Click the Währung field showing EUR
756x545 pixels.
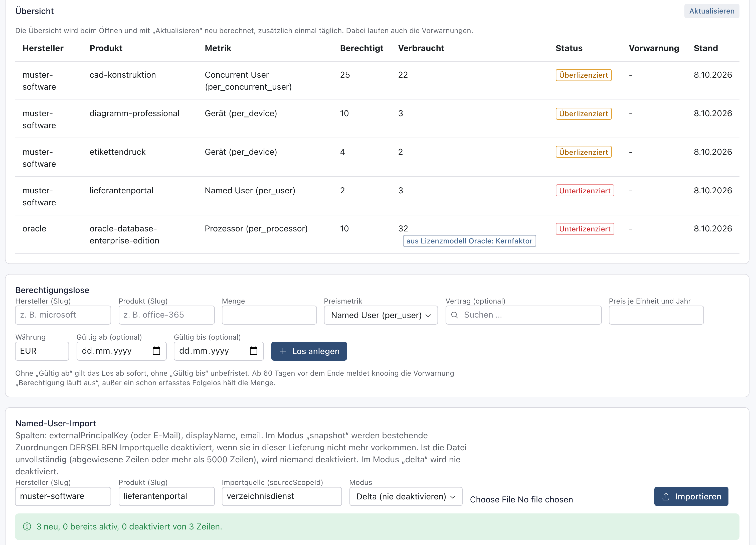coord(42,351)
